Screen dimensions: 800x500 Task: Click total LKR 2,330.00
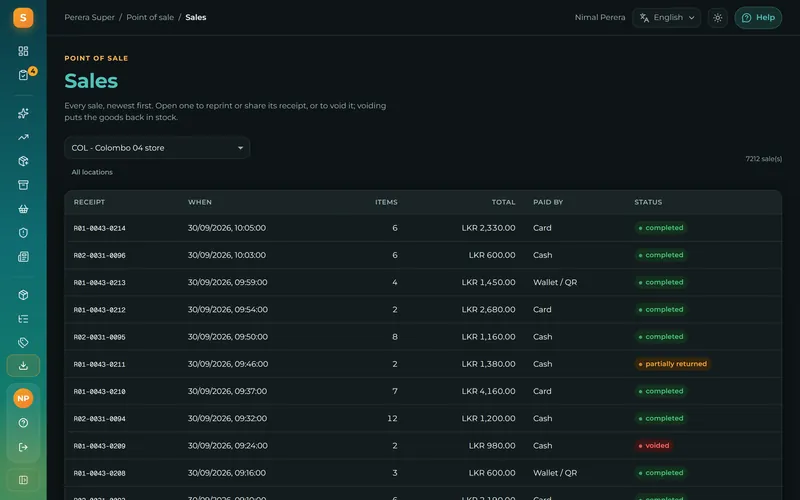488,228
